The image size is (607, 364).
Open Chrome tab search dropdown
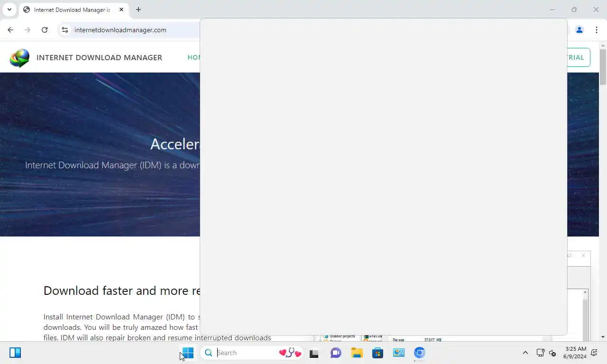(9, 9)
